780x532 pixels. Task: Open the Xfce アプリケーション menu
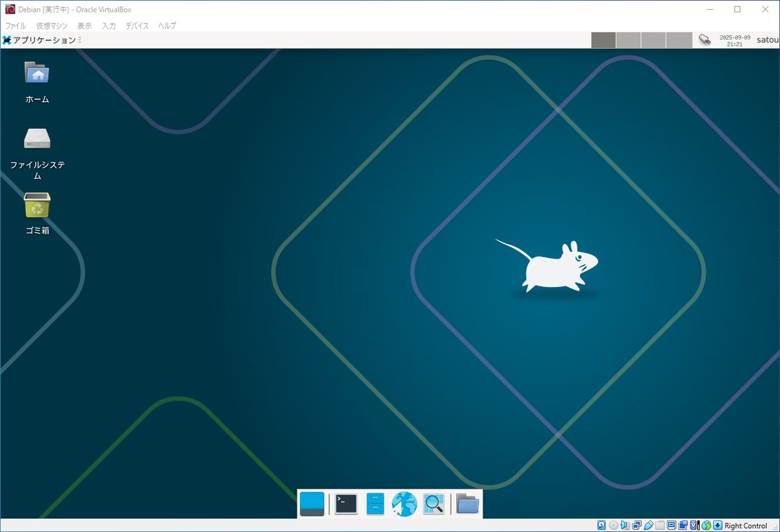[x=39, y=40]
